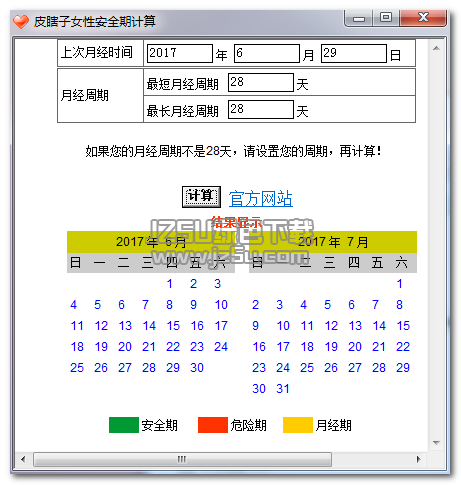
Task: Select June 24 in the calendar
Action: click(x=221, y=347)
